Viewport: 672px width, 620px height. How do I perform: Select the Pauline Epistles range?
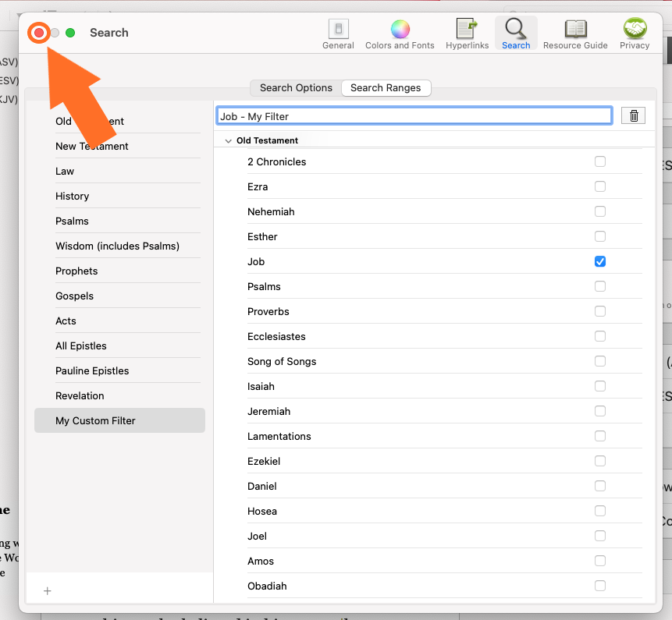(92, 371)
